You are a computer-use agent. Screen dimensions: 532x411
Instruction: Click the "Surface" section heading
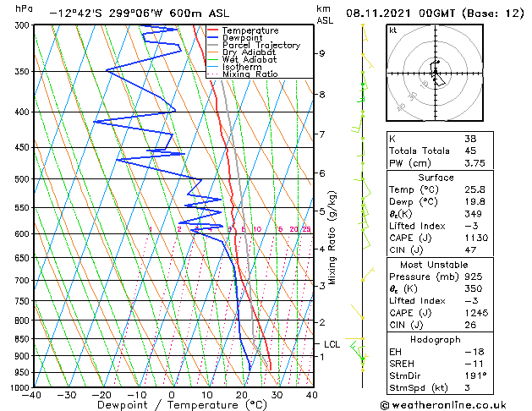pos(436,178)
